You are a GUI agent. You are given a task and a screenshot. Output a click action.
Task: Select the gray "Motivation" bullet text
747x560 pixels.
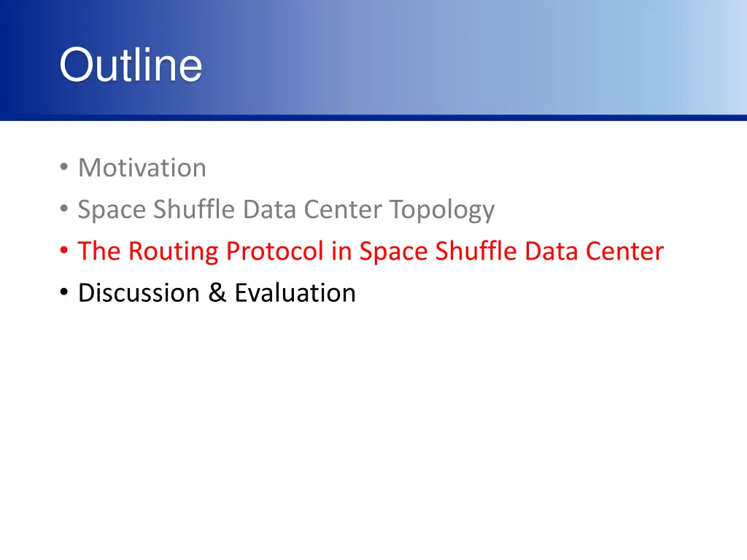coord(142,168)
